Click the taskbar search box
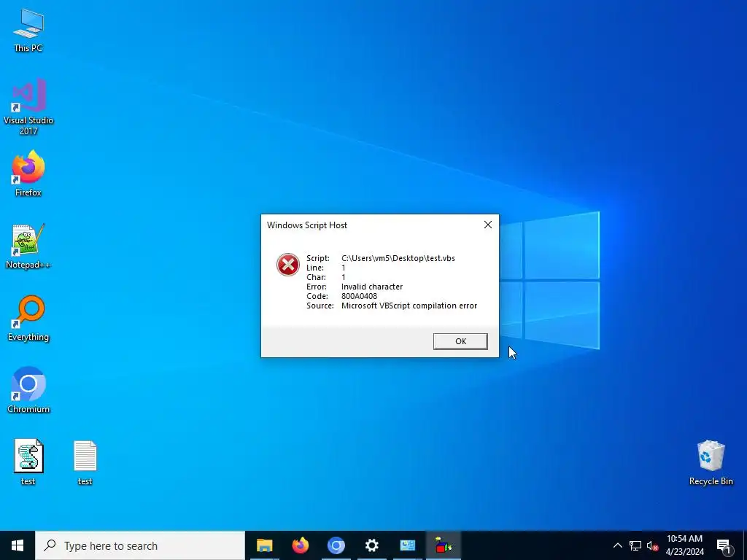Image resolution: width=747 pixels, height=560 pixels. click(140, 545)
